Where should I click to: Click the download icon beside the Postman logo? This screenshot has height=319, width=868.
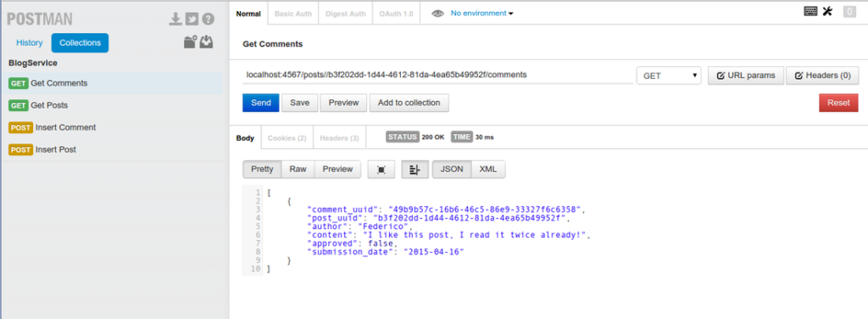(175, 19)
